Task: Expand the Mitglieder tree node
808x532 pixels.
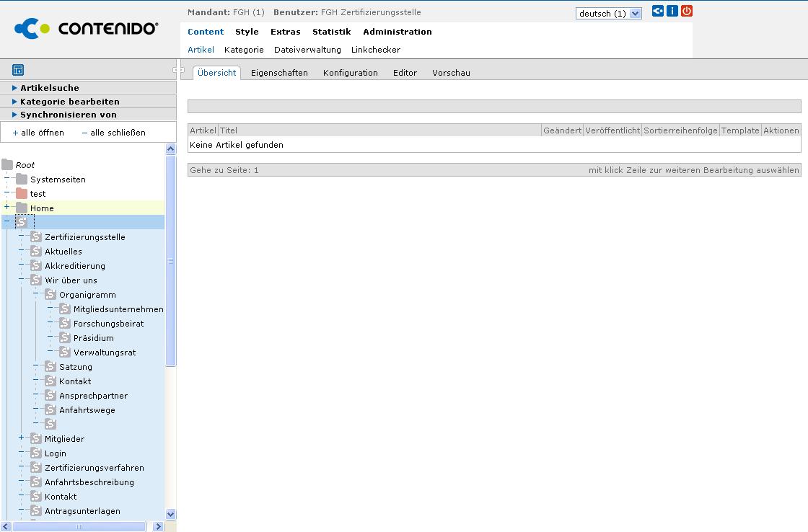Action: 22,438
